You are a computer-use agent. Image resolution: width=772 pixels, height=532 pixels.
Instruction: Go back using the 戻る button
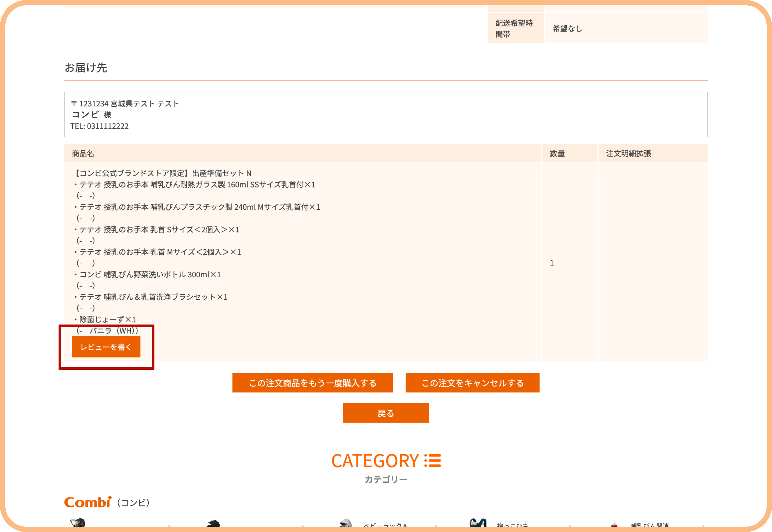[386, 413]
